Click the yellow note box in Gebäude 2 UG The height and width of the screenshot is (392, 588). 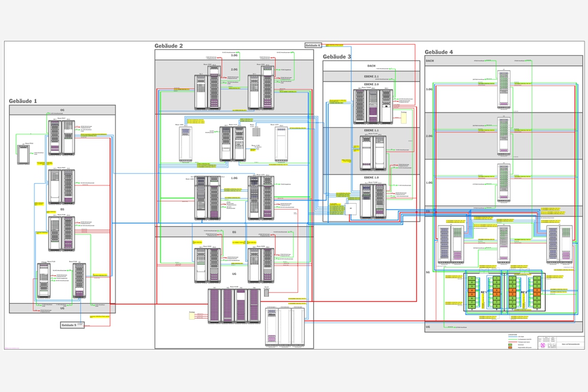(x=192, y=316)
